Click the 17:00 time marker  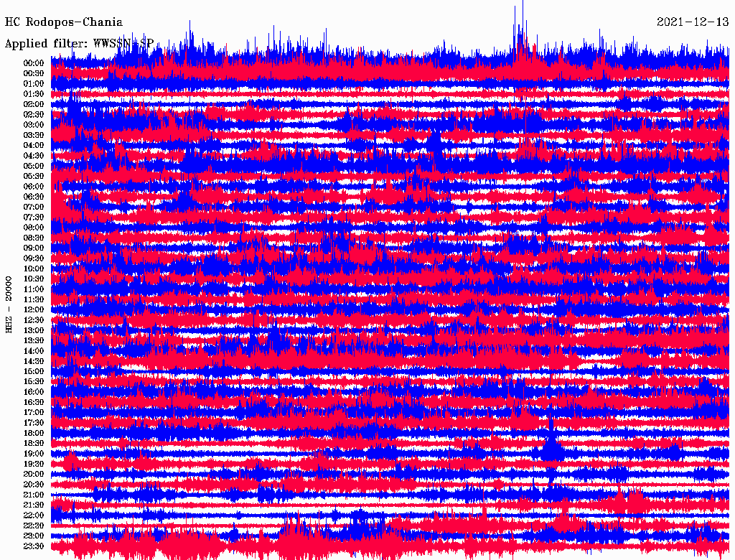(34, 413)
